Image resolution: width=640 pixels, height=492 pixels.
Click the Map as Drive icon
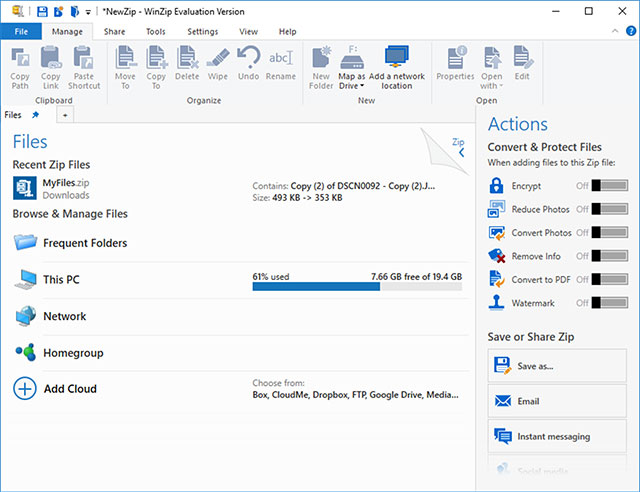coord(352,58)
